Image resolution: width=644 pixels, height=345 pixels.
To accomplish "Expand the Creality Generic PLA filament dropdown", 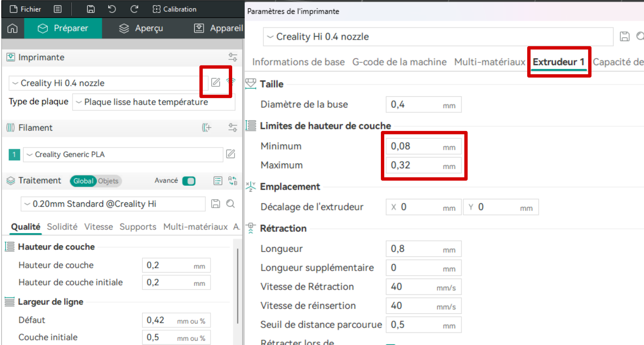I will [x=123, y=154].
